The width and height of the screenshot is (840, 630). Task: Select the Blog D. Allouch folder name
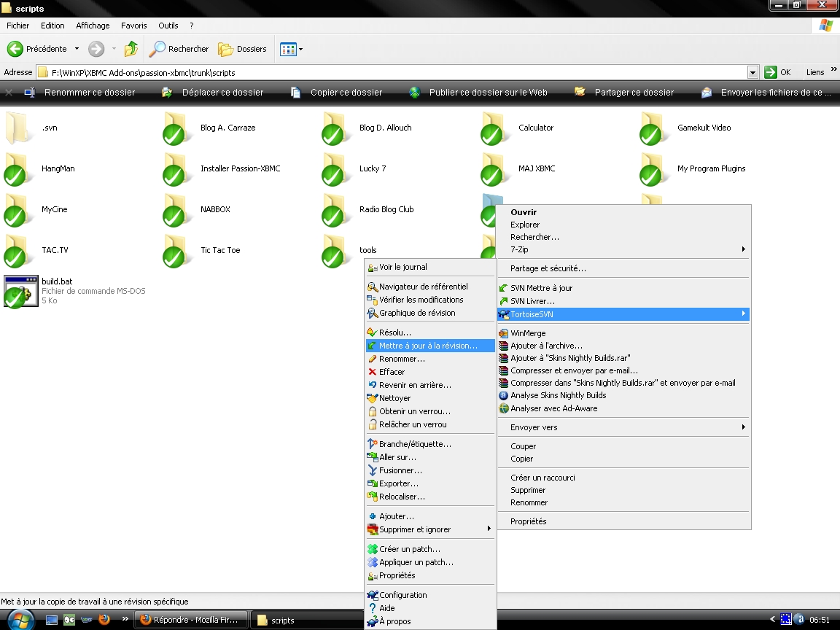(x=385, y=128)
